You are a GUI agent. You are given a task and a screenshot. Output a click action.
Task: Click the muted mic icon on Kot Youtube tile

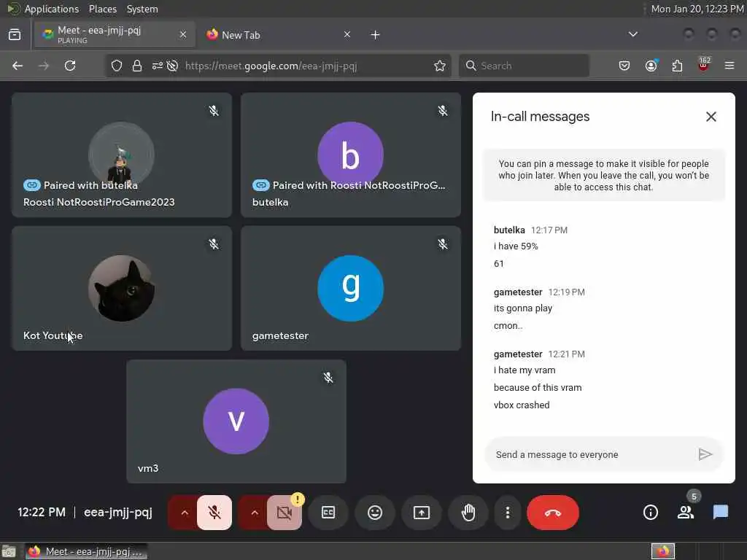pos(214,244)
